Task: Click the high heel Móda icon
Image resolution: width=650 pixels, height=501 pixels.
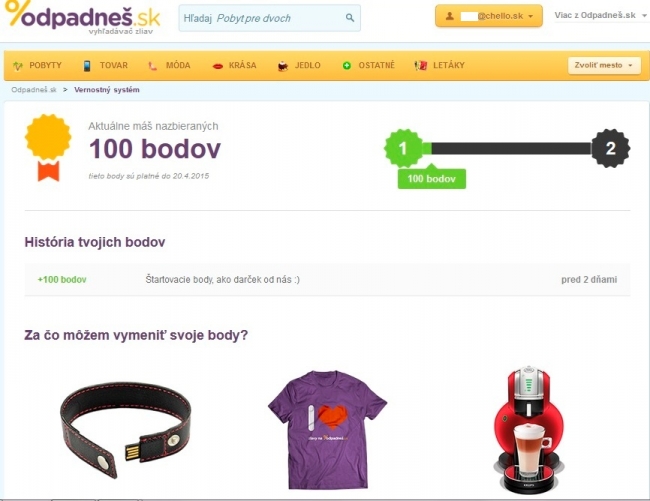Action: coord(153,65)
